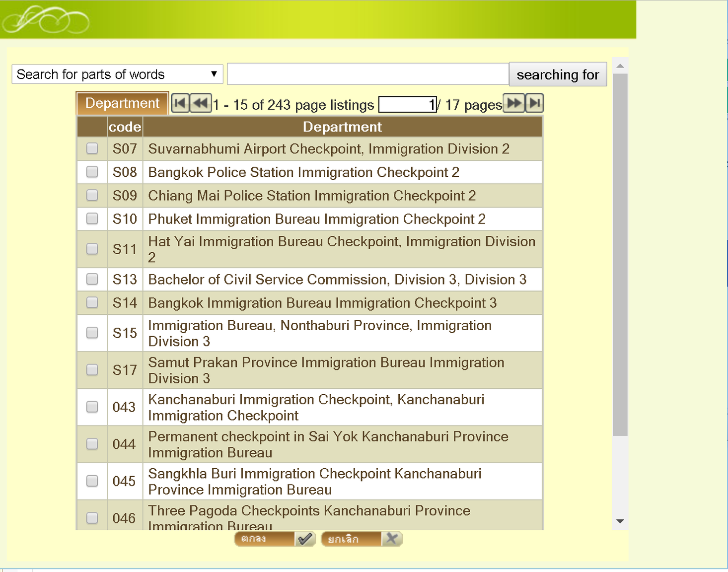Go to previous page of listings

pyautogui.click(x=201, y=103)
